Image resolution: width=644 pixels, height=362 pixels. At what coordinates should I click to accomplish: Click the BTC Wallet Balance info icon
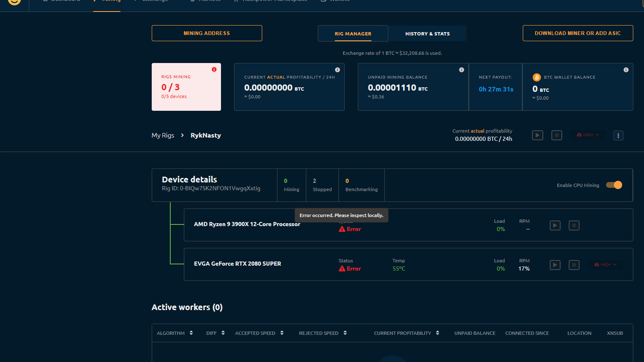tap(626, 70)
